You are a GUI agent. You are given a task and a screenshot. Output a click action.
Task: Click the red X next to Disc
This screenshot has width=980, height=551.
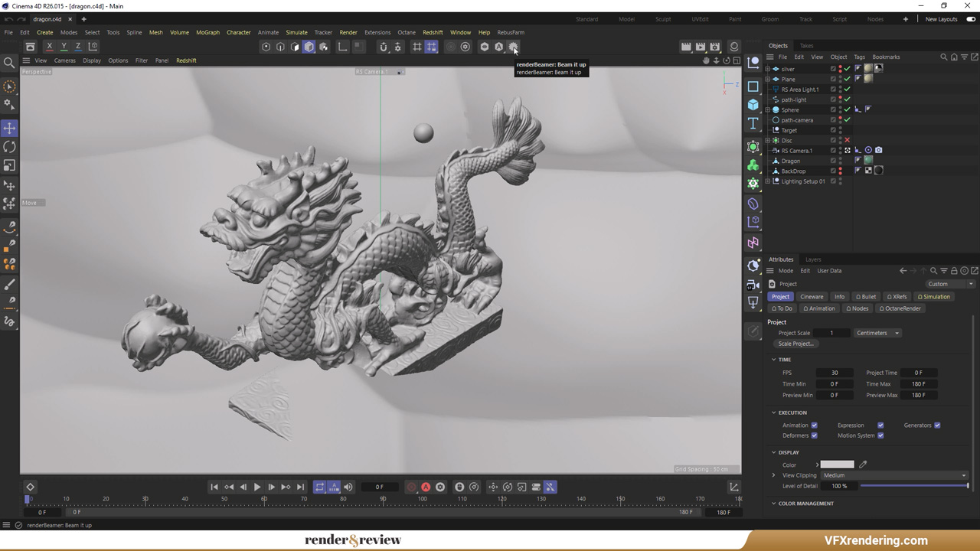coord(846,141)
